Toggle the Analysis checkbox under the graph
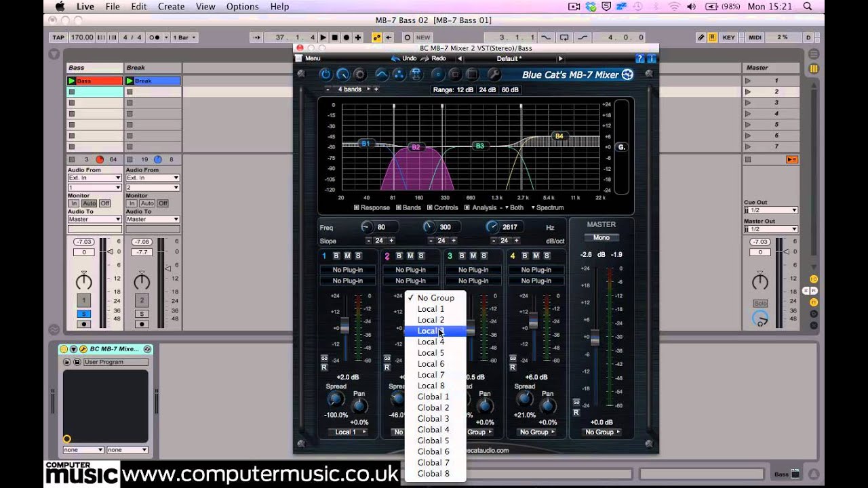Screen dimensions: 868x488 (466, 207)
